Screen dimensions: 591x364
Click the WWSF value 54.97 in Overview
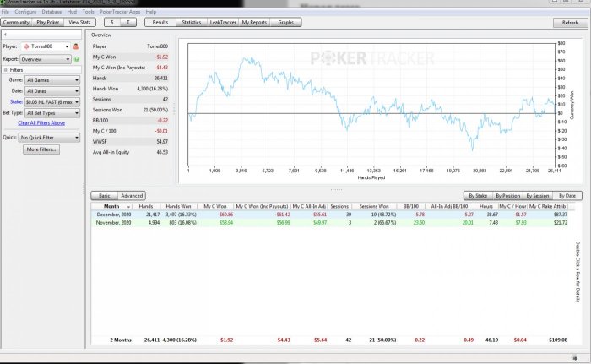click(x=162, y=142)
